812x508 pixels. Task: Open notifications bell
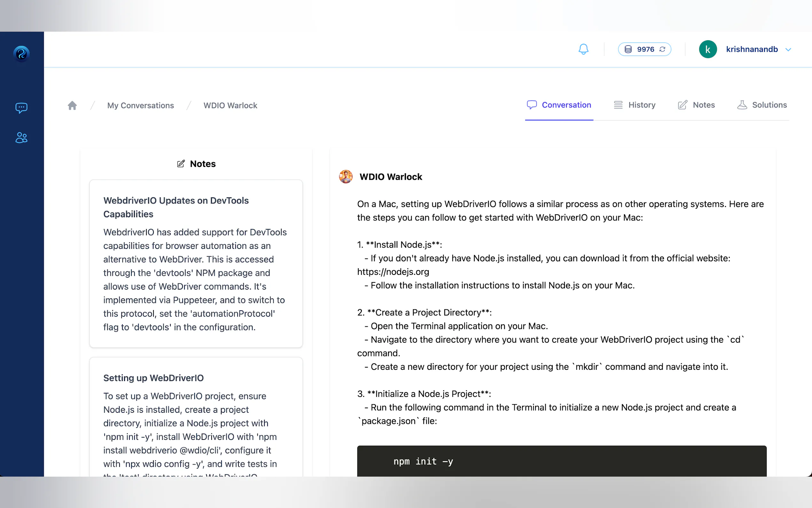point(583,49)
